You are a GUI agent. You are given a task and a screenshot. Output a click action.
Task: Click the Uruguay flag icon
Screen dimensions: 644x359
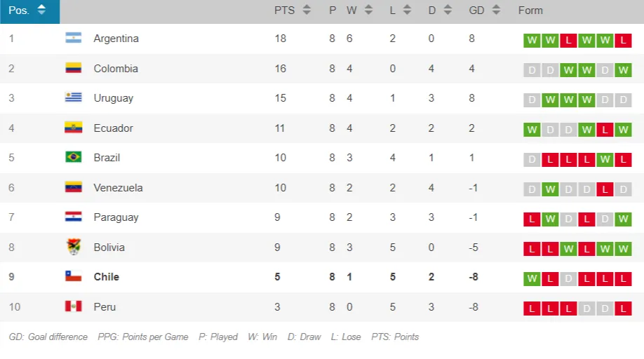click(x=74, y=98)
